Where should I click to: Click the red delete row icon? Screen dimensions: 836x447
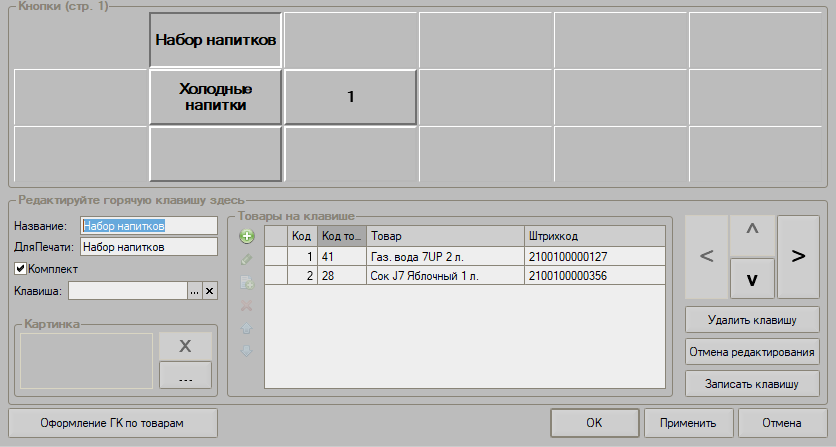pos(246,306)
